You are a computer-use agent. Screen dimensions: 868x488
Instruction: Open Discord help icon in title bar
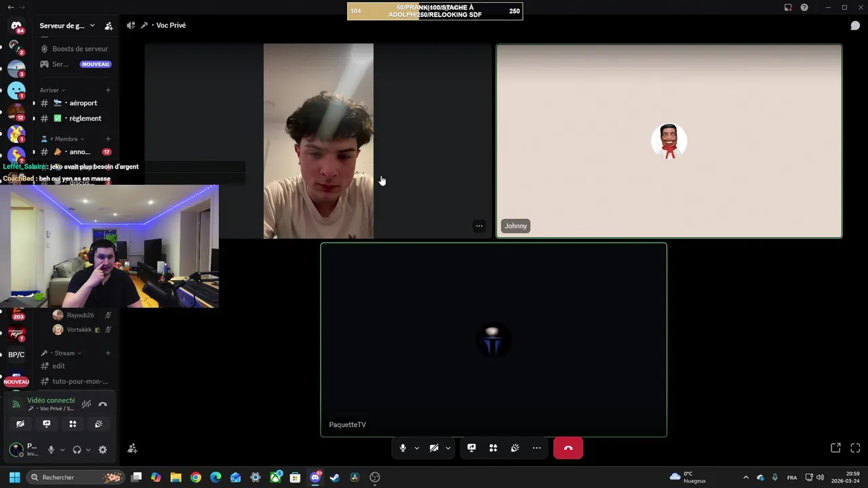click(804, 7)
